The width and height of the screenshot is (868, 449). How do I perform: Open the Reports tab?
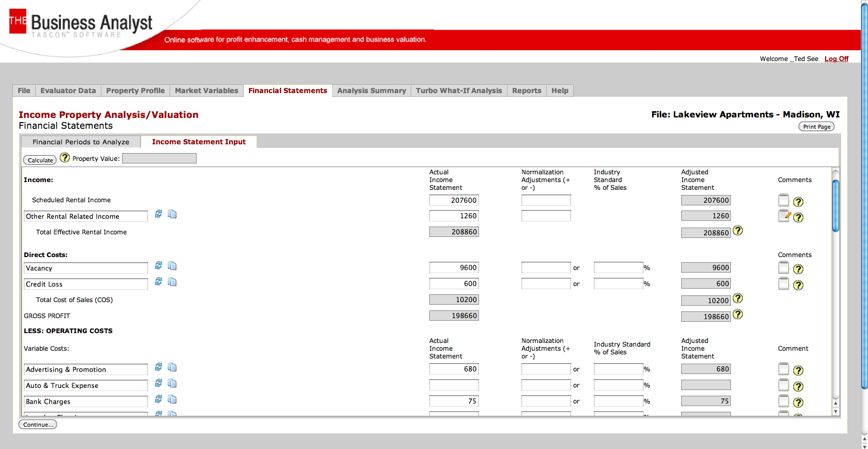click(x=527, y=91)
